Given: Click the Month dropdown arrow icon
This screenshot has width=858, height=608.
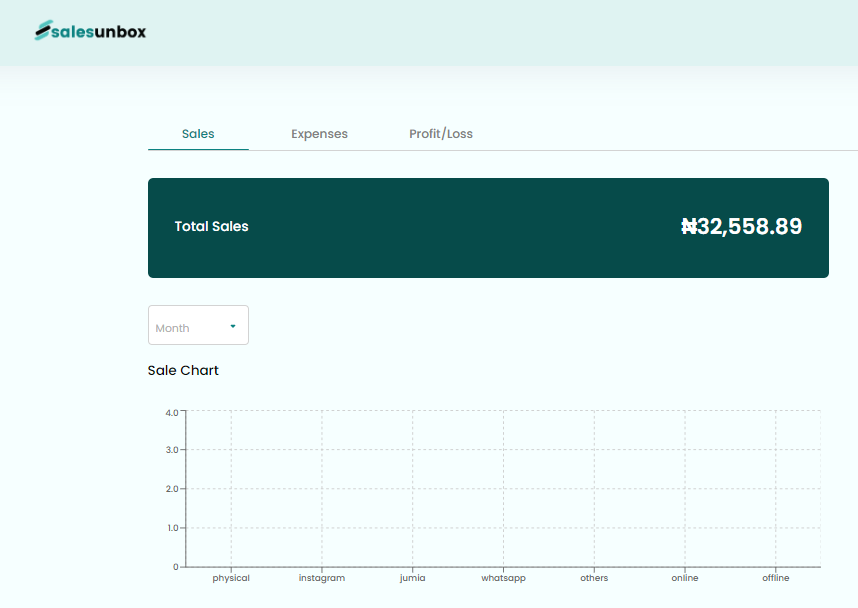Looking at the screenshot, I should click(x=233, y=326).
